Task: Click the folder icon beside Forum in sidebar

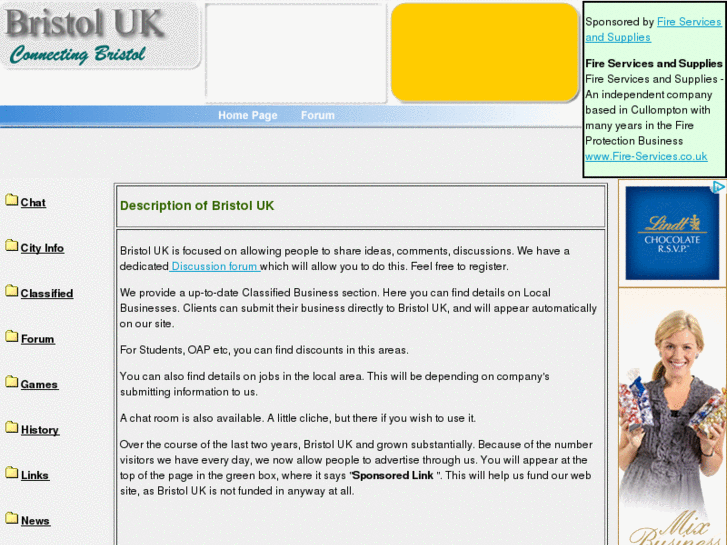Action: (x=12, y=336)
